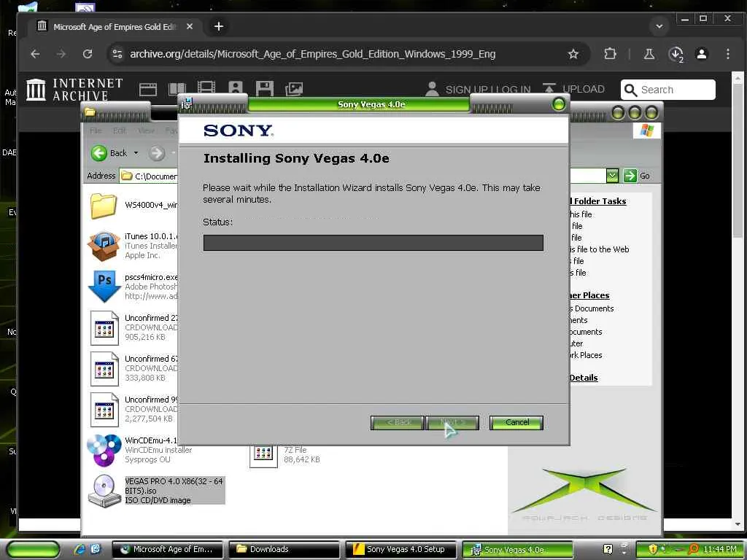Image resolution: width=747 pixels, height=560 pixels.
Task: Click installer icon in Sony Vegas title bar
Action: (x=186, y=103)
